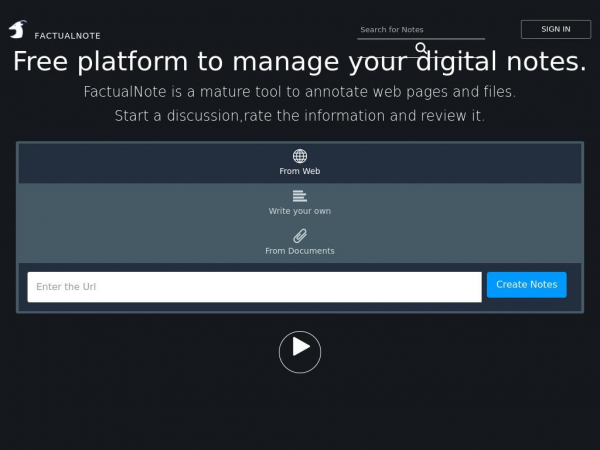
Task: Switch to the Write your own tab
Action: 300,203
